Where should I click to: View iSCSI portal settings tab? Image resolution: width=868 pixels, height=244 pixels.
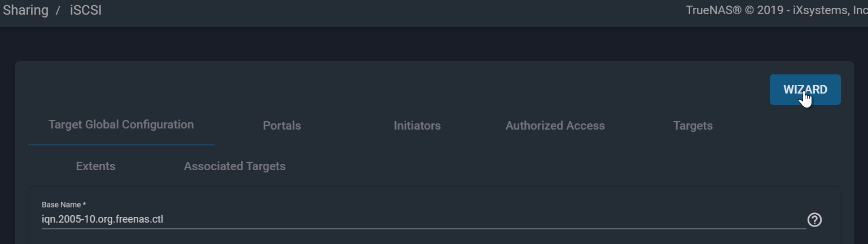282,126
